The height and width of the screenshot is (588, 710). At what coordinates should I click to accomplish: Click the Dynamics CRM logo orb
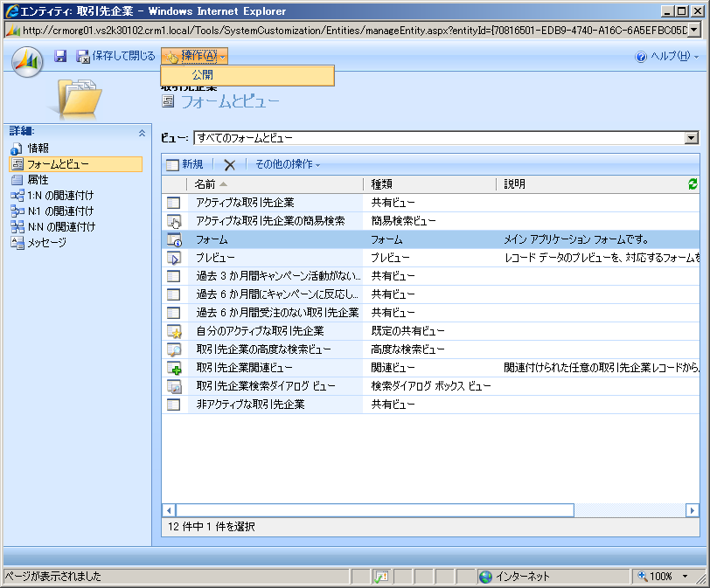click(27, 62)
